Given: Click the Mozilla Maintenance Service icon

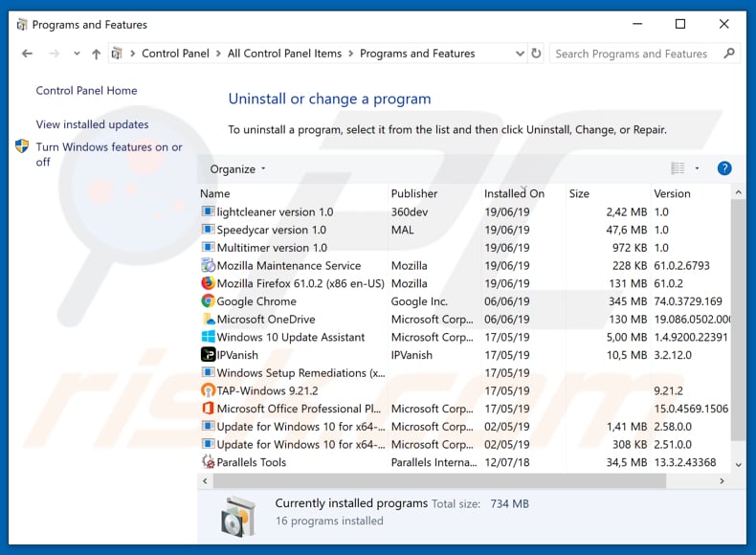Looking at the screenshot, I should click(x=208, y=265).
